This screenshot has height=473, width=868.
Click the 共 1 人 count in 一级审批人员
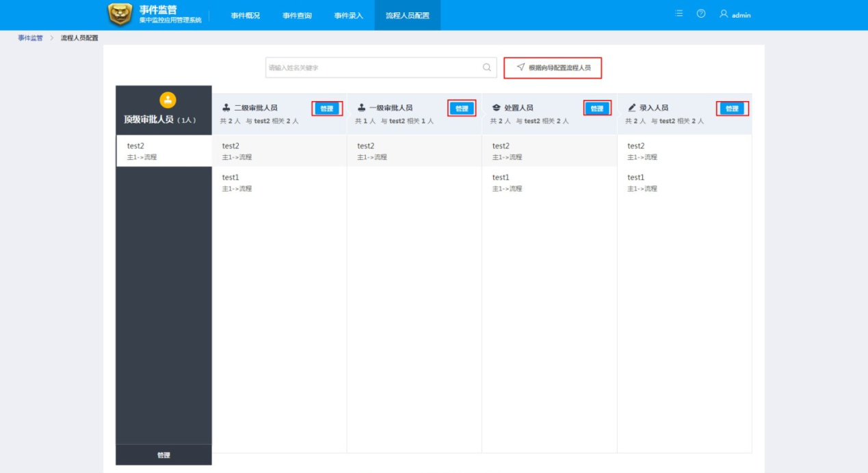pos(365,121)
